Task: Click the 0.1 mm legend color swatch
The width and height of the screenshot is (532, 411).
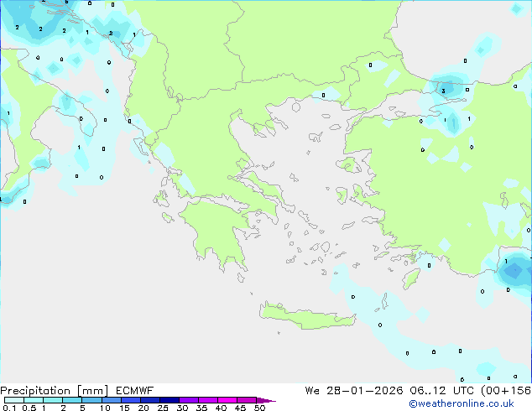Action: click(14, 400)
